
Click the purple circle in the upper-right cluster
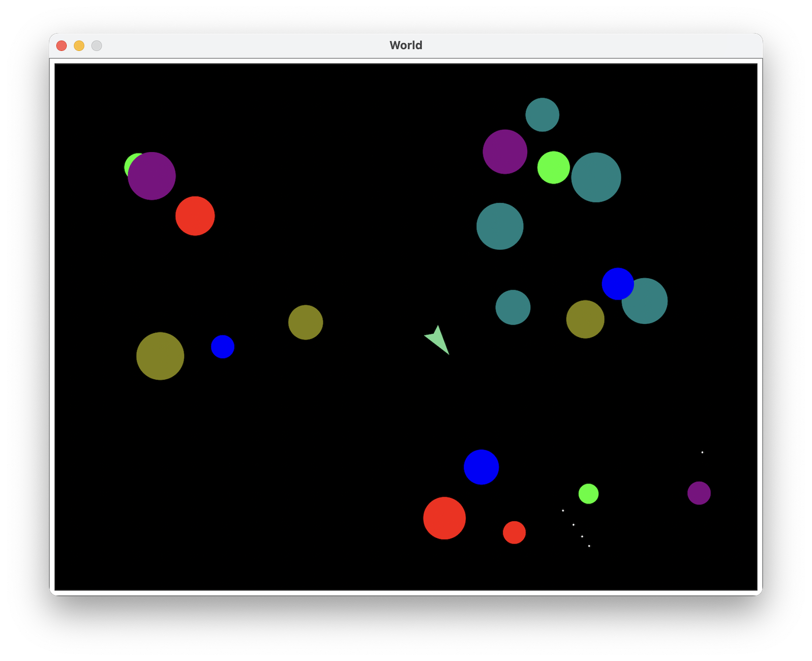[x=505, y=152]
